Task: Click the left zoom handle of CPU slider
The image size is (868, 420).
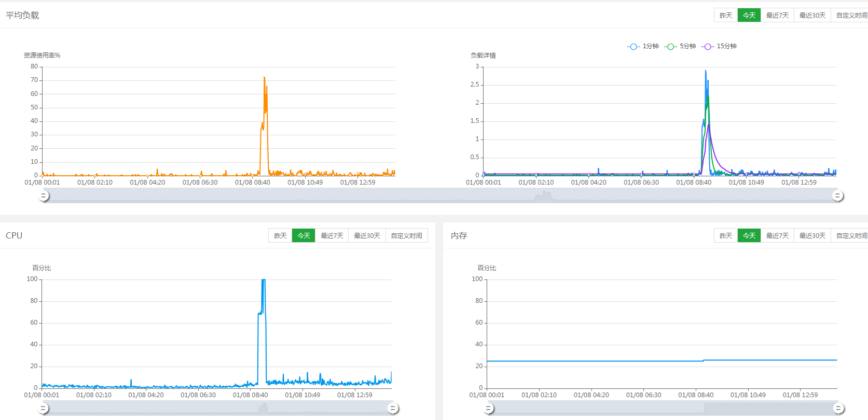Action: pos(44,409)
